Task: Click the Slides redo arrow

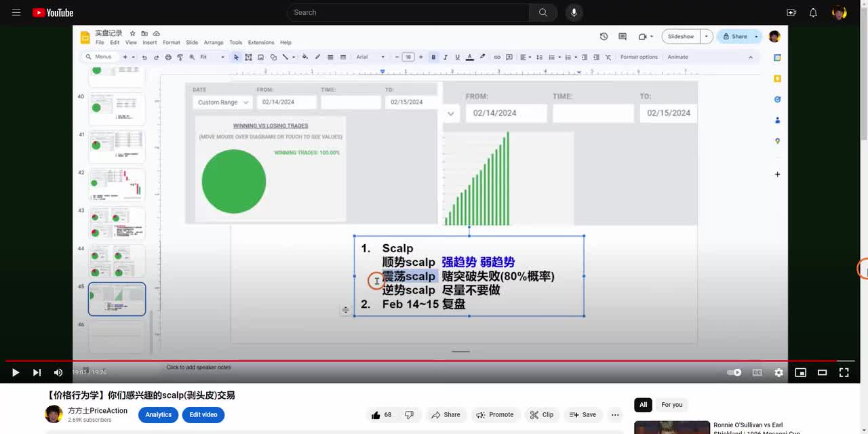Action: tap(156, 57)
